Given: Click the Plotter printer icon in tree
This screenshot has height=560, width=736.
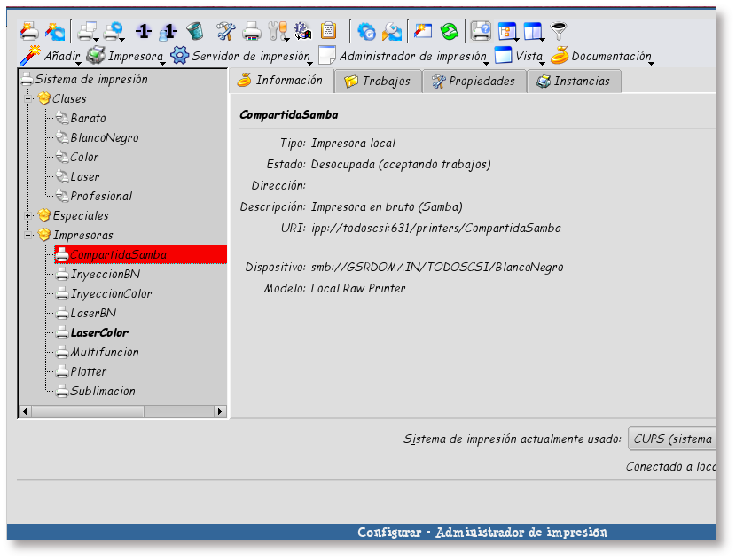Looking at the screenshot, I should click(62, 372).
